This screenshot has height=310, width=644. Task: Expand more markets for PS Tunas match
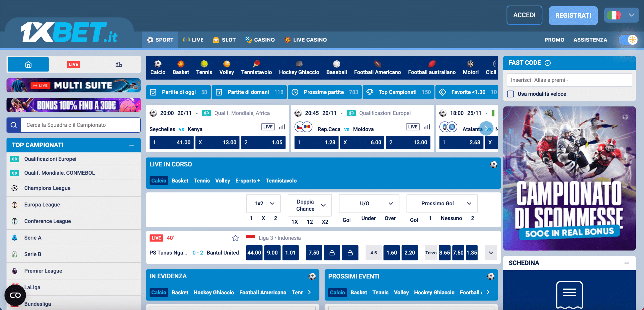tap(491, 253)
